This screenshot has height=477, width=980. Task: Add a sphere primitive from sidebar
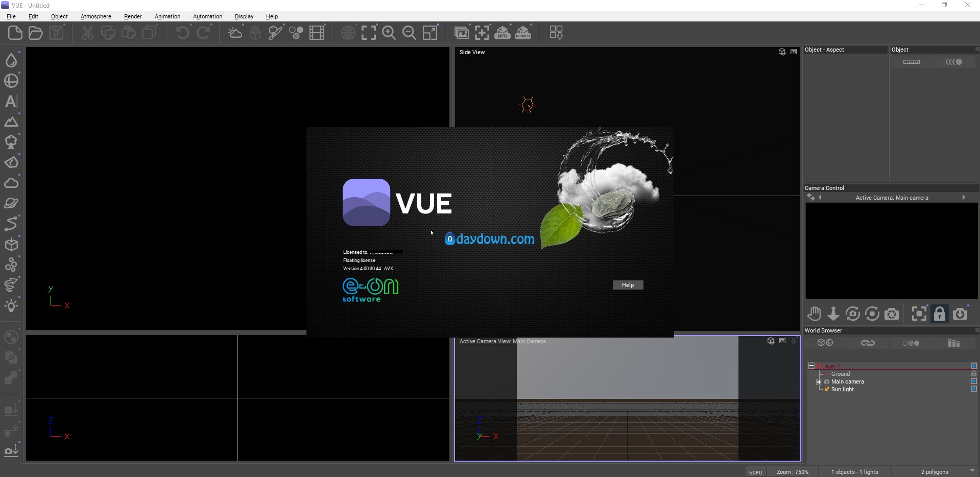(11, 81)
